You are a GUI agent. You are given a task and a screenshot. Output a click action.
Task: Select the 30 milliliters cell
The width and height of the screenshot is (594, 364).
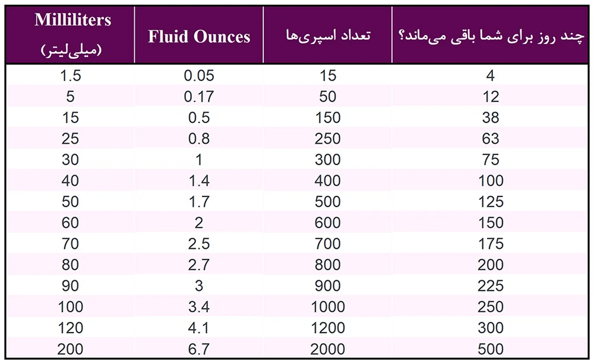click(x=71, y=160)
